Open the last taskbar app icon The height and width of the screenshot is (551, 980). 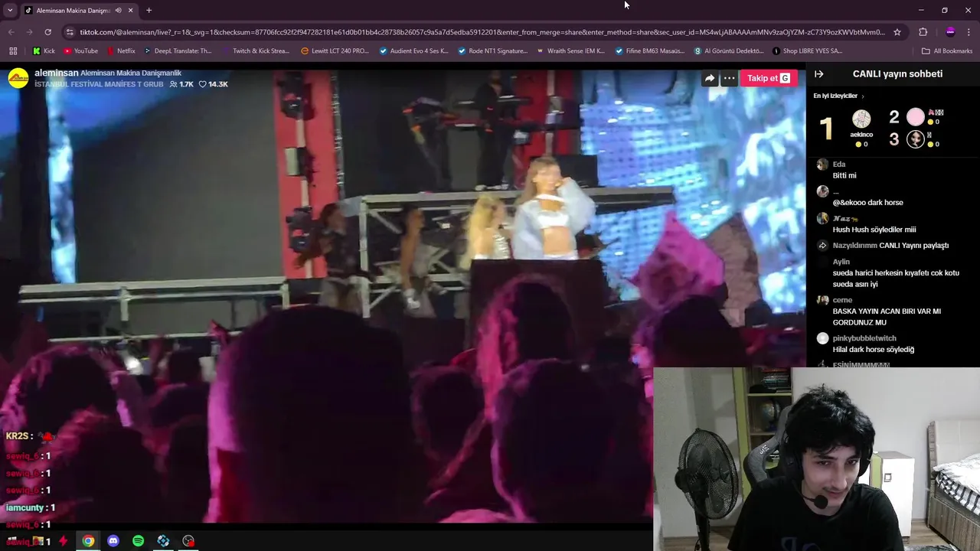188,541
